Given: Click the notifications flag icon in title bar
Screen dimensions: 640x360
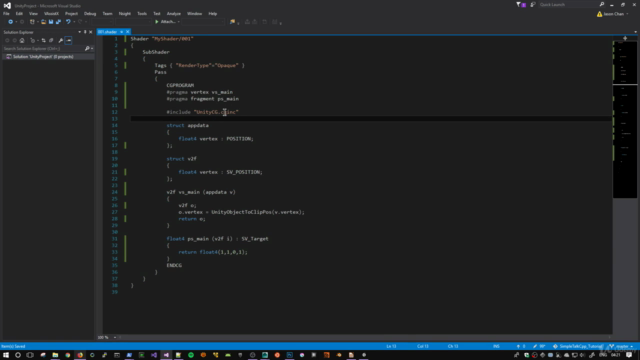Looking at the screenshot, I should [521, 4].
